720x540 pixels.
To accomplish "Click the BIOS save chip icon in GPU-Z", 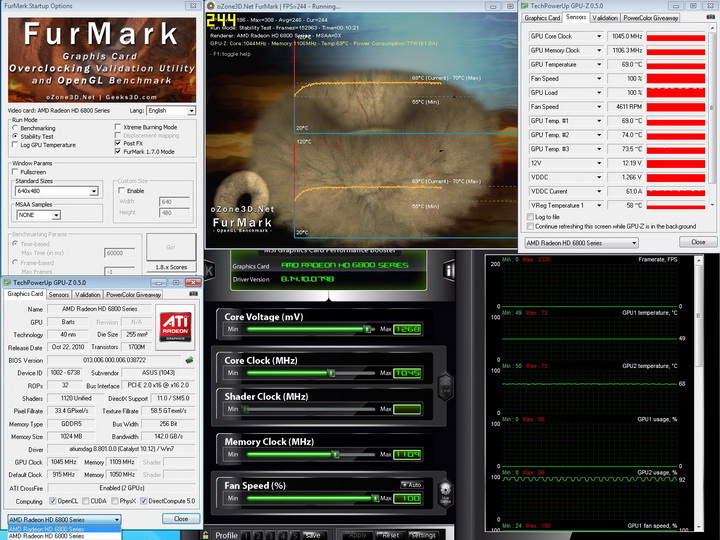I will 189,360.
